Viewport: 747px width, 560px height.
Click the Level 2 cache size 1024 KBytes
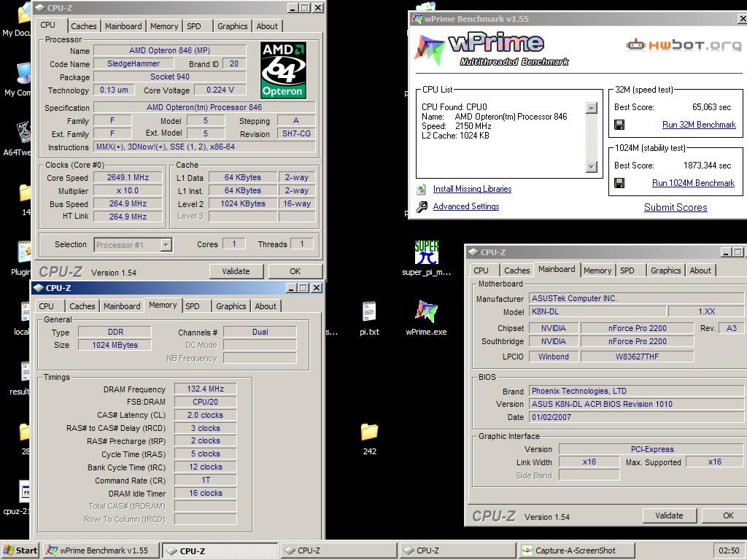click(x=242, y=204)
